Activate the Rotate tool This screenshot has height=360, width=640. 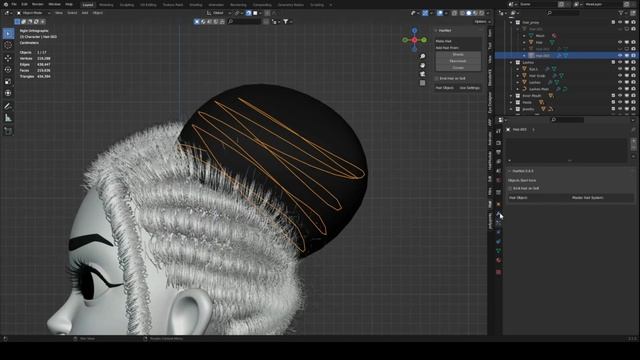tap(8, 70)
